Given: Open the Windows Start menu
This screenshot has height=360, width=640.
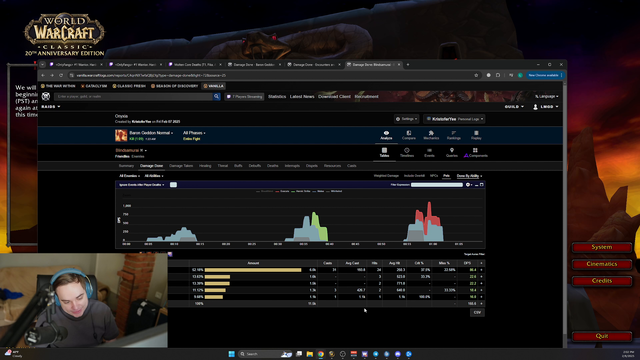Looking at the screenshot, I should tap(231, 354).
